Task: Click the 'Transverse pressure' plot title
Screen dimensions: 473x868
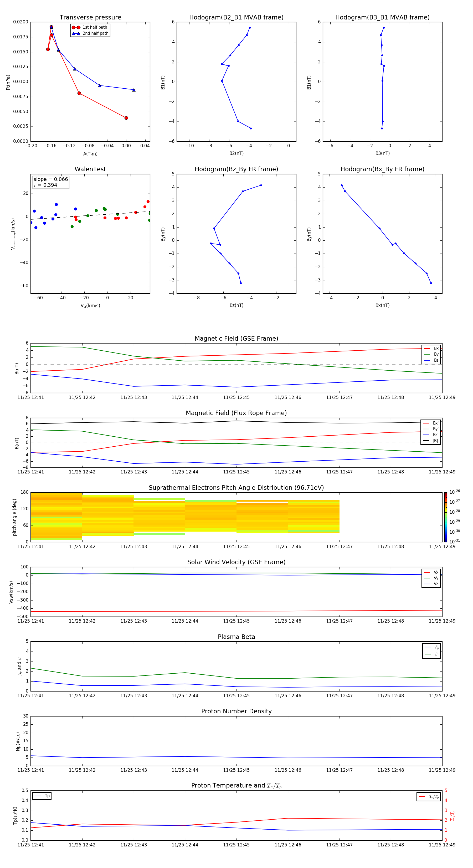Action: tap(90, 18)
